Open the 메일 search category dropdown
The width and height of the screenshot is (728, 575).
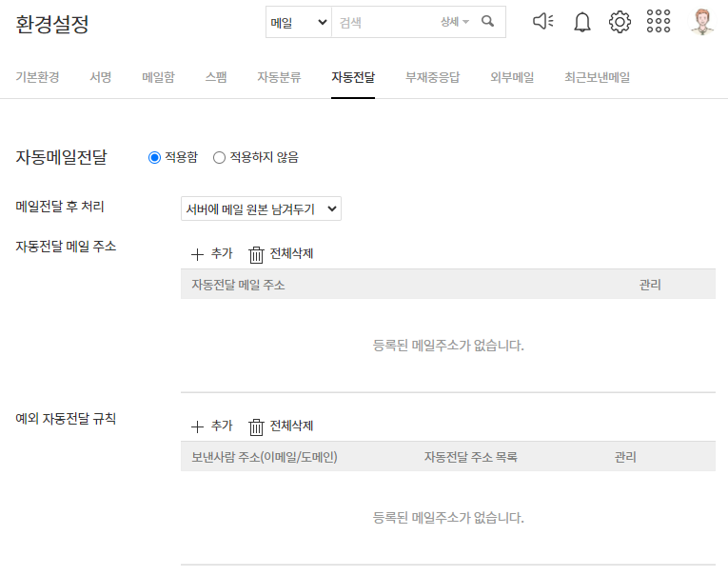[299, 22]
